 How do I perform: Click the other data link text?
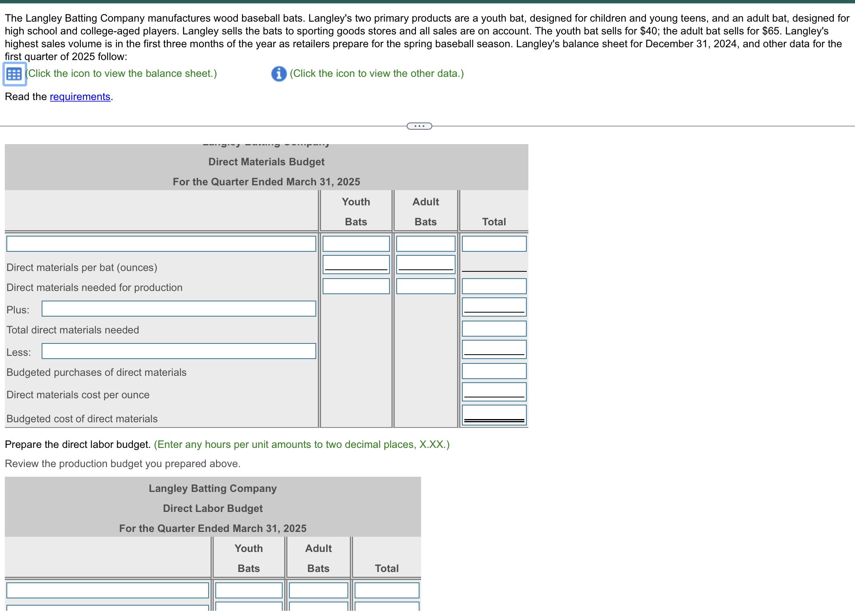coord(376,74)
